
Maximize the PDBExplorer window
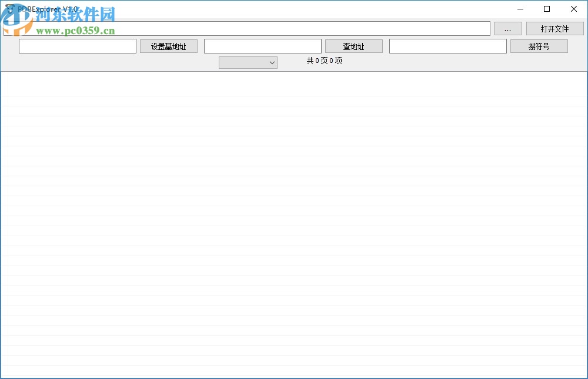tap(547, 9)
